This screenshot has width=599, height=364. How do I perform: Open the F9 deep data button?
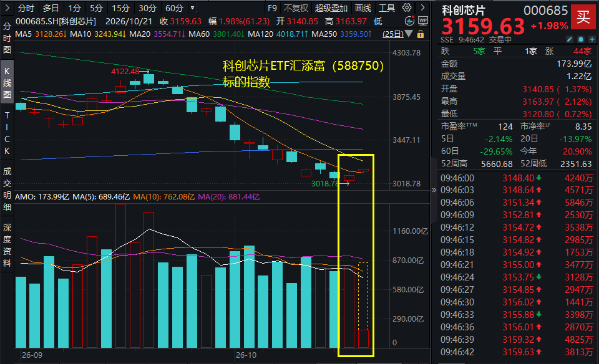coord(272,8)
